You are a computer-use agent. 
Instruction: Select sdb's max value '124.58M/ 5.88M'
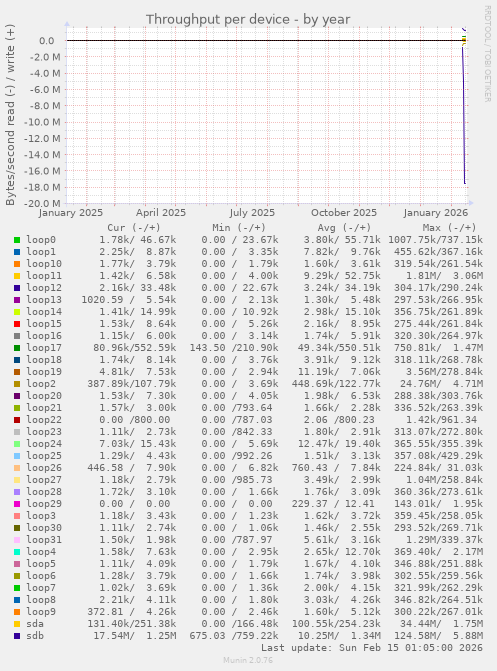coord(438,636)
